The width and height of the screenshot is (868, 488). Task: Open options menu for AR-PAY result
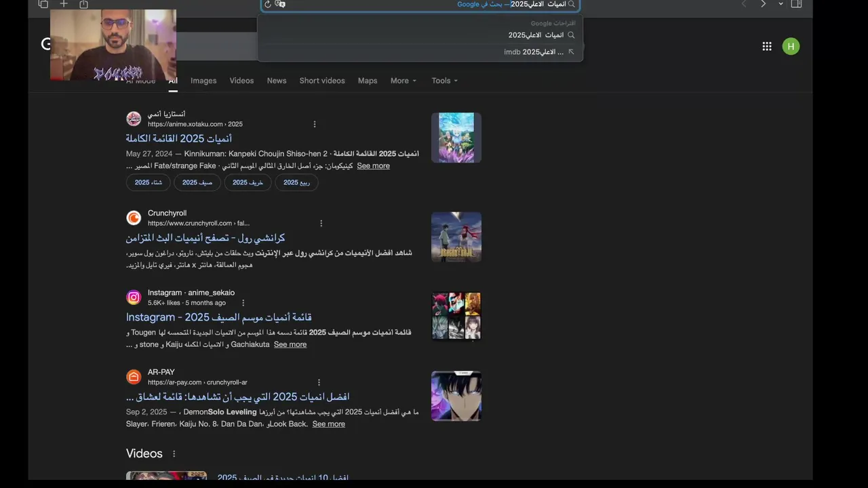coord(319,382)
